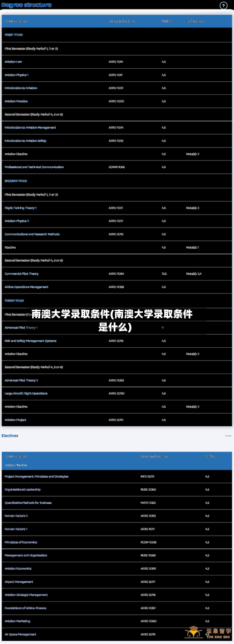The height and width of the screenshot is (644, 234).
Task: Click the Degree structure heading
Action: pos(26,5)
